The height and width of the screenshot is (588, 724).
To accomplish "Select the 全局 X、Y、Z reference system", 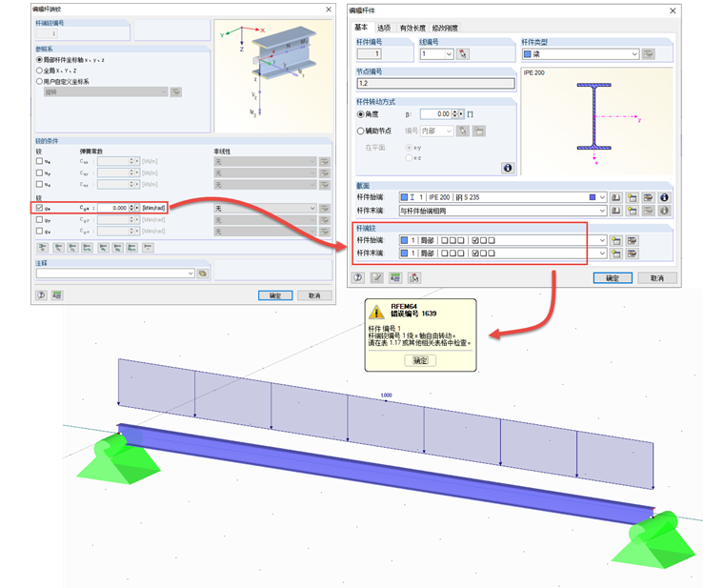I will tap(39, 71).
